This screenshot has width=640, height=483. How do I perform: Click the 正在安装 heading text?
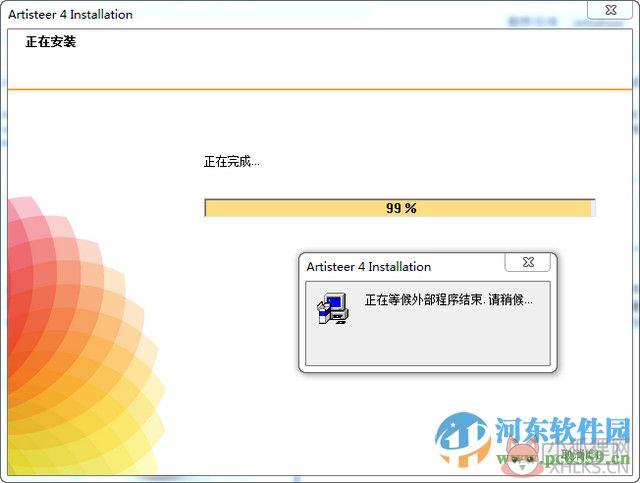click(51, 42)
